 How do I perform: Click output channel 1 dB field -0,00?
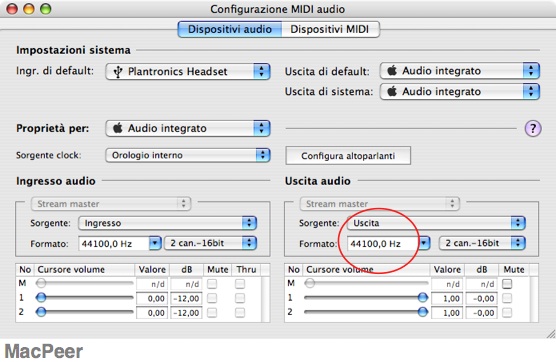[481, 299]
